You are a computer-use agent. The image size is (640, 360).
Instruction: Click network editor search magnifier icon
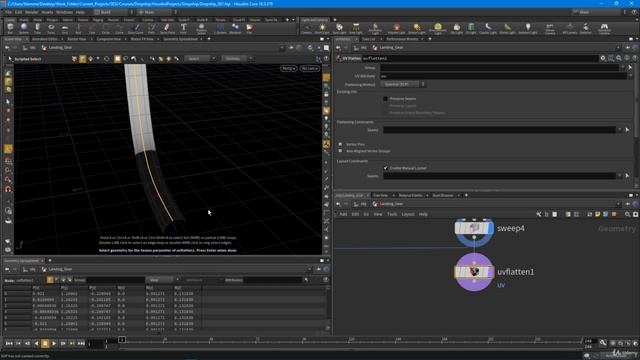point(627,214)
